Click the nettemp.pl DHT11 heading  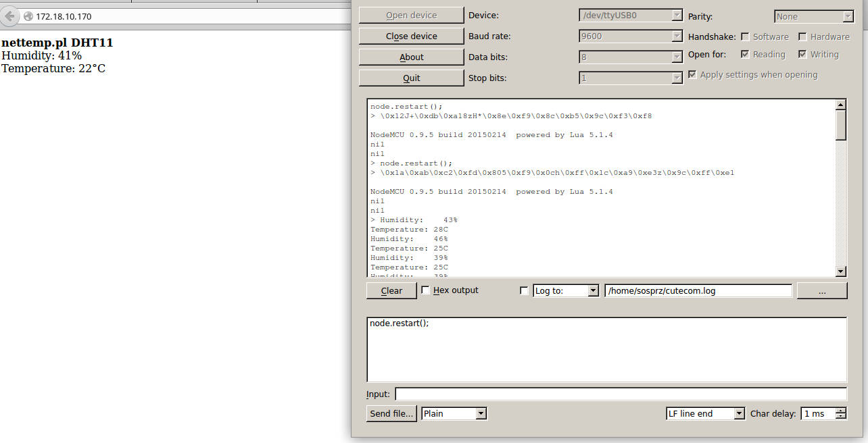pos(57,43)
